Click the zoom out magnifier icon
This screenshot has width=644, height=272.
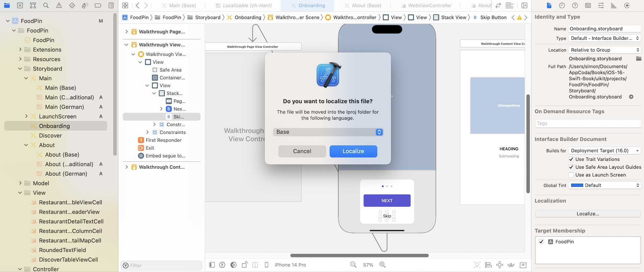tap(353, 265)
